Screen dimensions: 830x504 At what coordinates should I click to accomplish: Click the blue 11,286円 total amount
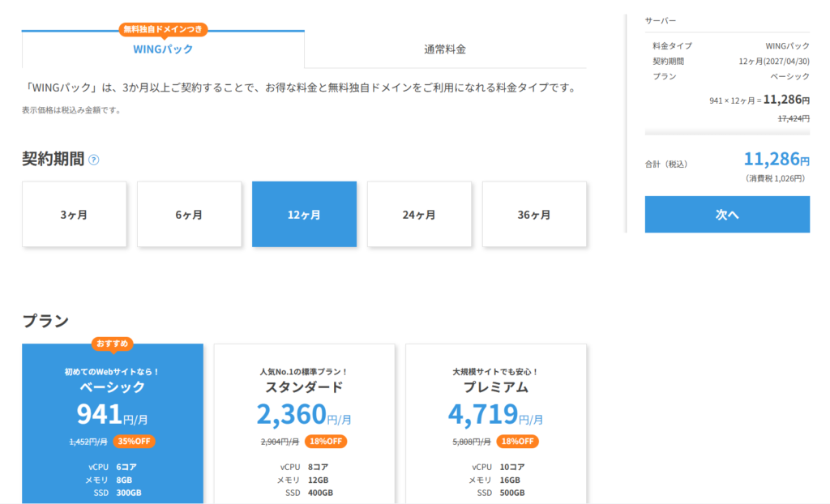click(x=777, y=158)
